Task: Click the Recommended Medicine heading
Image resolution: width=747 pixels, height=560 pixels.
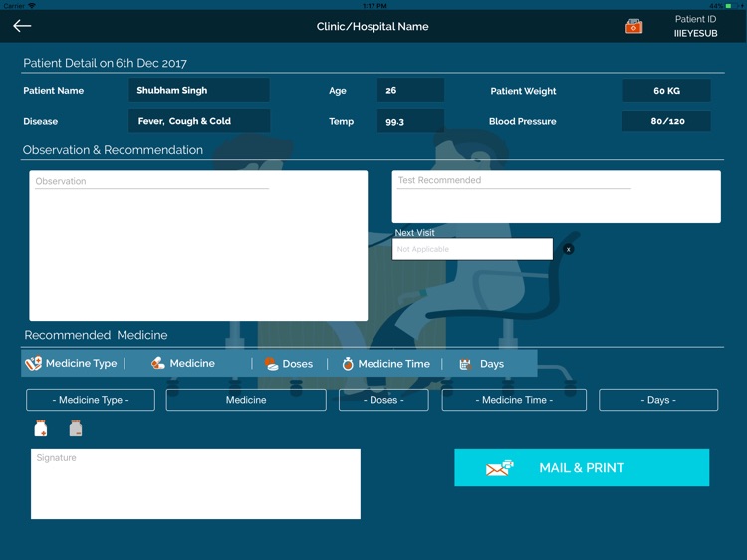Action: [96, 335]
